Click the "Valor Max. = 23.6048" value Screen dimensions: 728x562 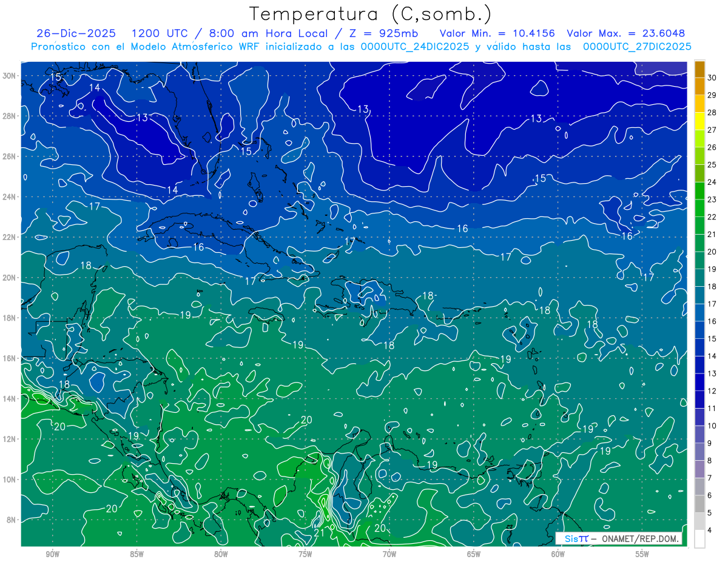coord(625,33)
